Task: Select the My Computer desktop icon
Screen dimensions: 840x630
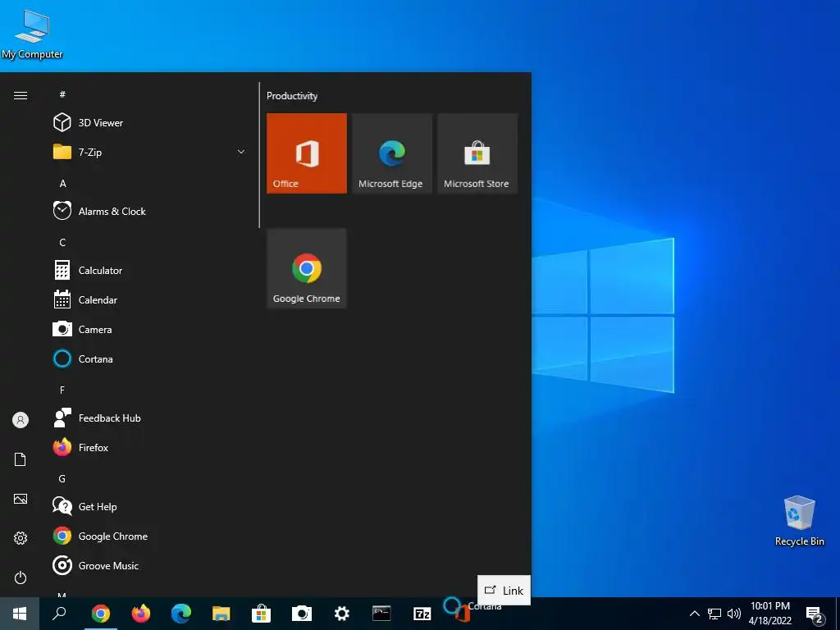Action: coord(32,34)
